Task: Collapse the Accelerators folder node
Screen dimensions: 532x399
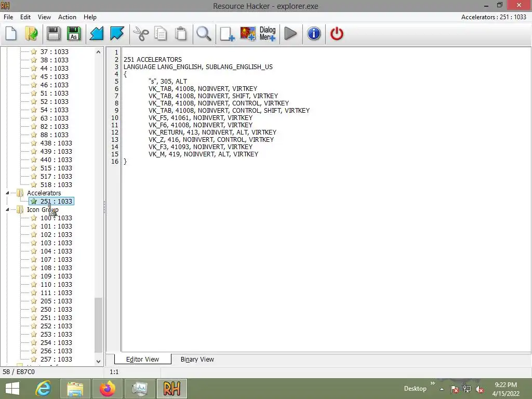Action: [7, 193]
